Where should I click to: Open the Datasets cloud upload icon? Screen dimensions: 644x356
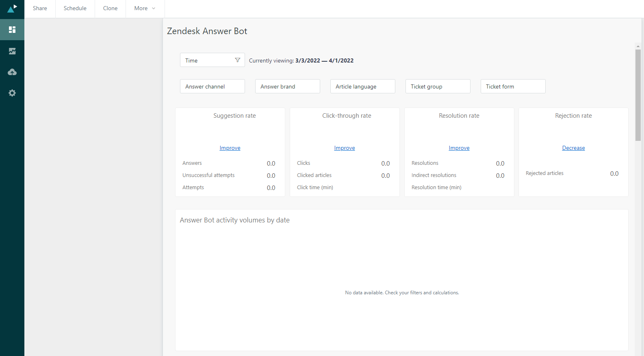pyautogui.click(x=12, y=72)
